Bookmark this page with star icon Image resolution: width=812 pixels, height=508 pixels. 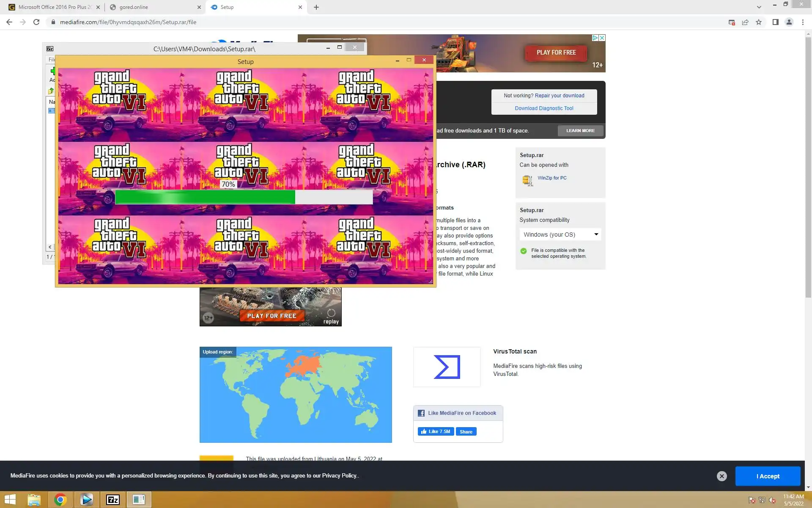[759, 22]
